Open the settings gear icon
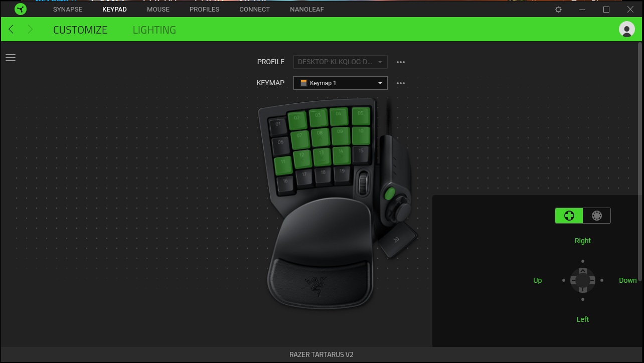644x363 pixels. click(x=558, y=10)
